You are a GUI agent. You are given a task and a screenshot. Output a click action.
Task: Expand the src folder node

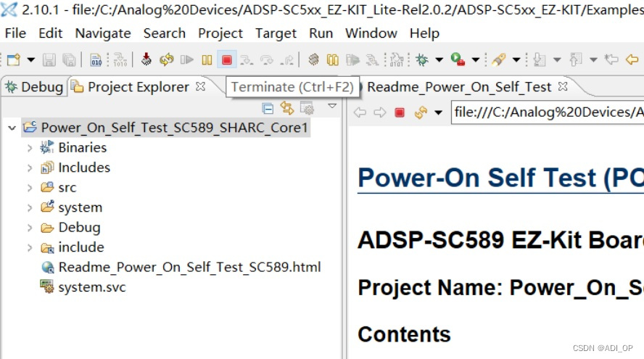pos(30,188)
